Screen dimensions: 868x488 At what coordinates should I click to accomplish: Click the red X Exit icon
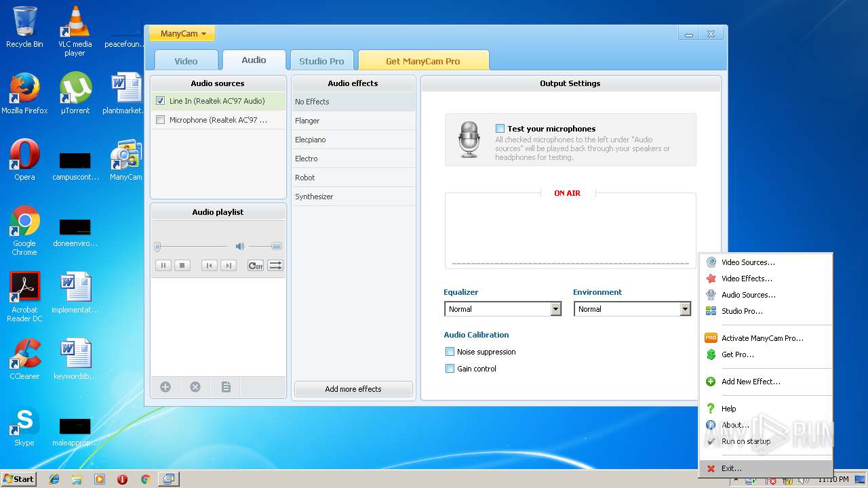[x=711, y=468]
